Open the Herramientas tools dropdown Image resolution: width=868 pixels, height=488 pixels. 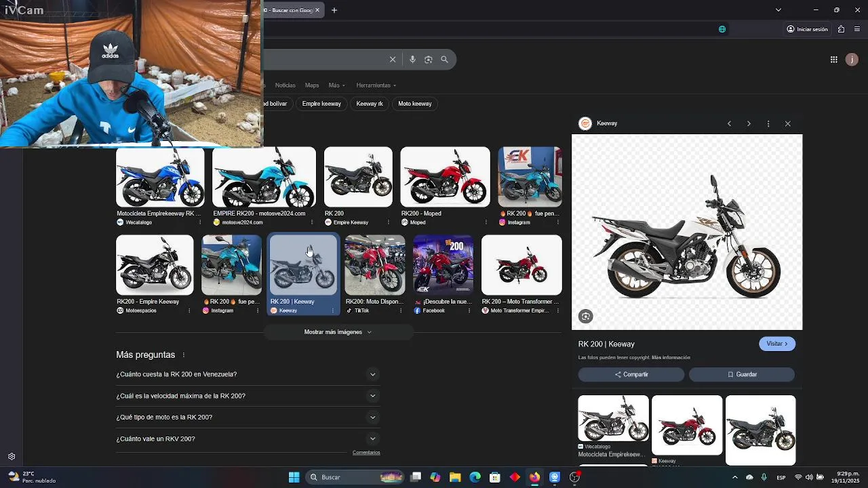(x=376, y=85)
